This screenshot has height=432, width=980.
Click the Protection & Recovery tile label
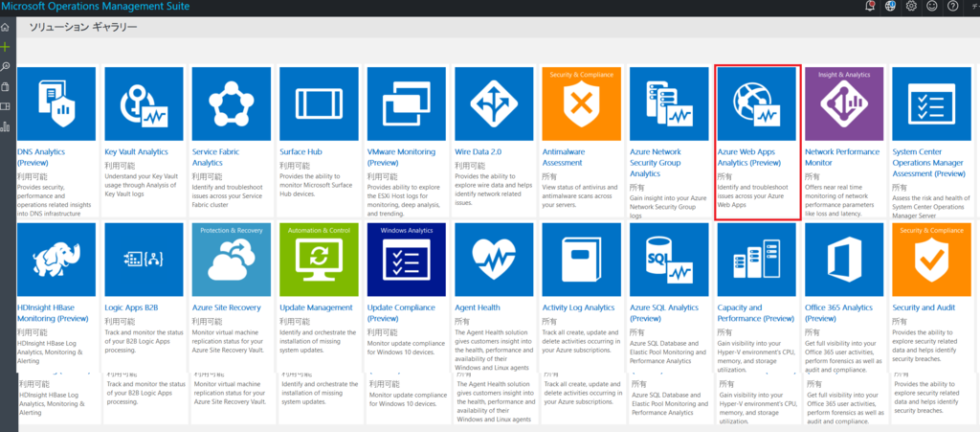click(232, 230)
